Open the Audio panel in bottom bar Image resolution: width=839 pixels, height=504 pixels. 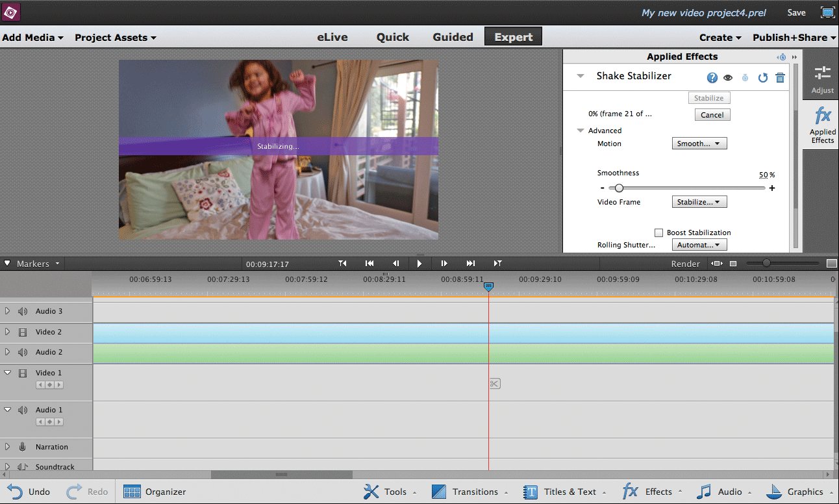pos(723,492)
